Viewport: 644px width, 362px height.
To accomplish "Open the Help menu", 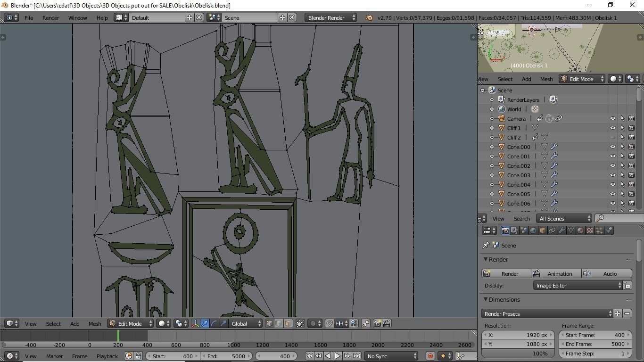I will click(x=102, y=18).
